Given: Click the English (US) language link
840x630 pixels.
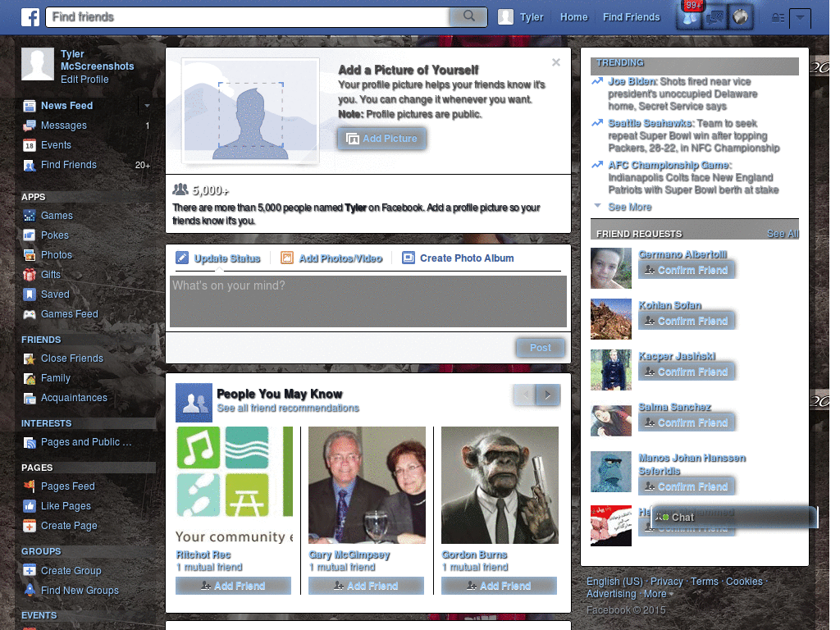Looking at the screenshot, I should (614, 582).
